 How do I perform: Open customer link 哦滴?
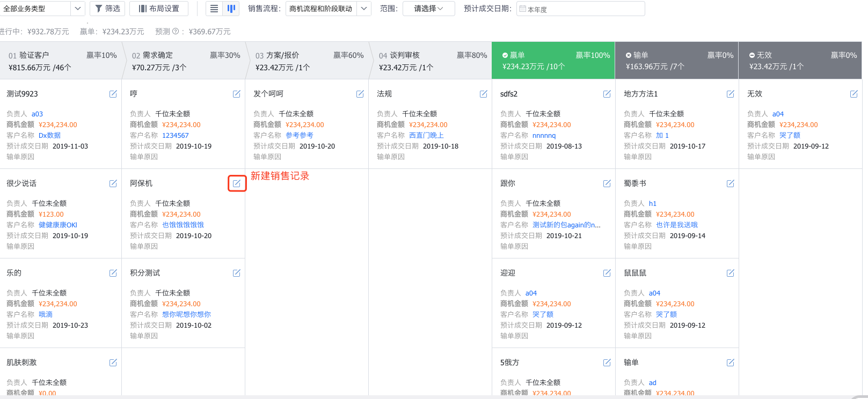click(46, 315)
